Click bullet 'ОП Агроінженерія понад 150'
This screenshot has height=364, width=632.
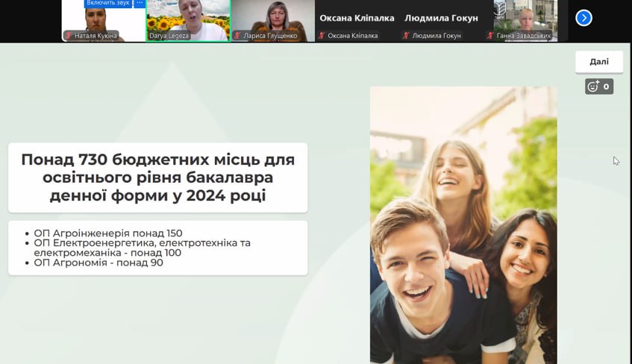108,233
